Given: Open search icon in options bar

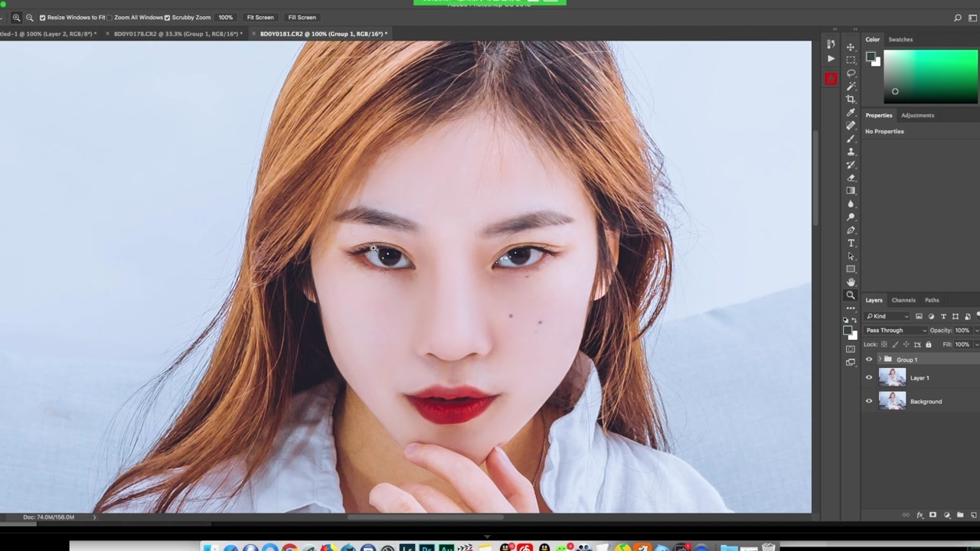Looking at the screenshot, I should [x=958, y=18].
